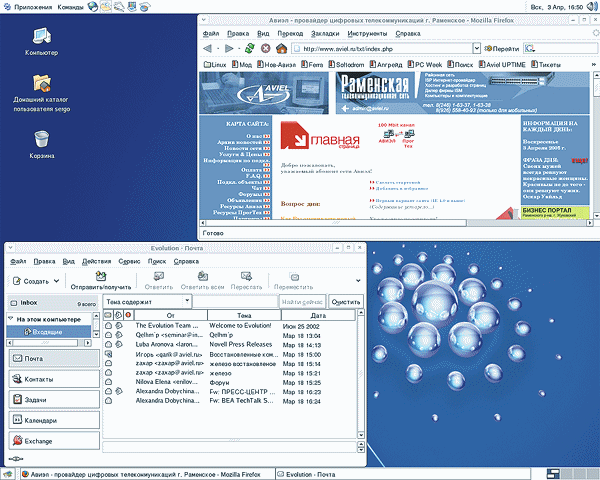The height and width of the screenshot is (480, 600).
Task: Go to Firefox home page icon
Action: point(282,49)
